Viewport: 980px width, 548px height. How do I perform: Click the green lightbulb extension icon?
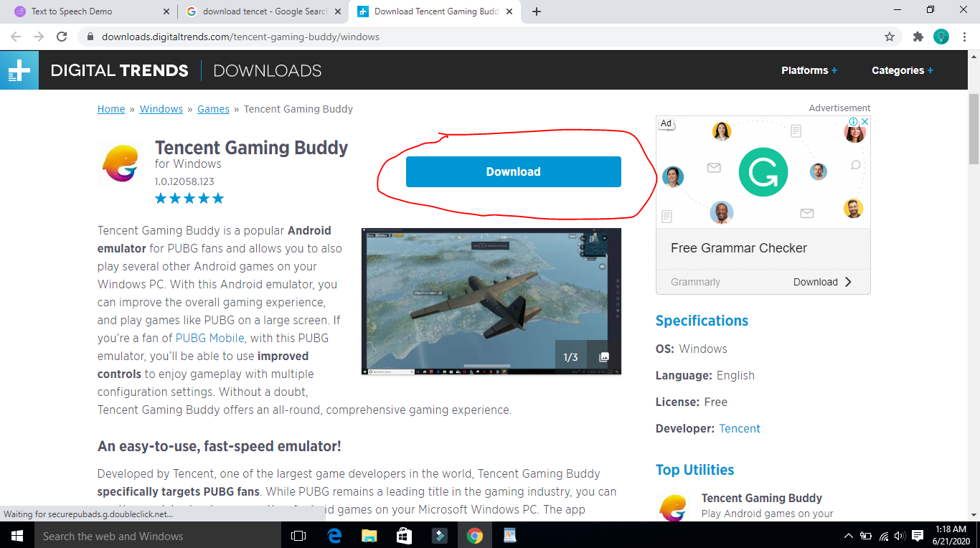point(941,37)
